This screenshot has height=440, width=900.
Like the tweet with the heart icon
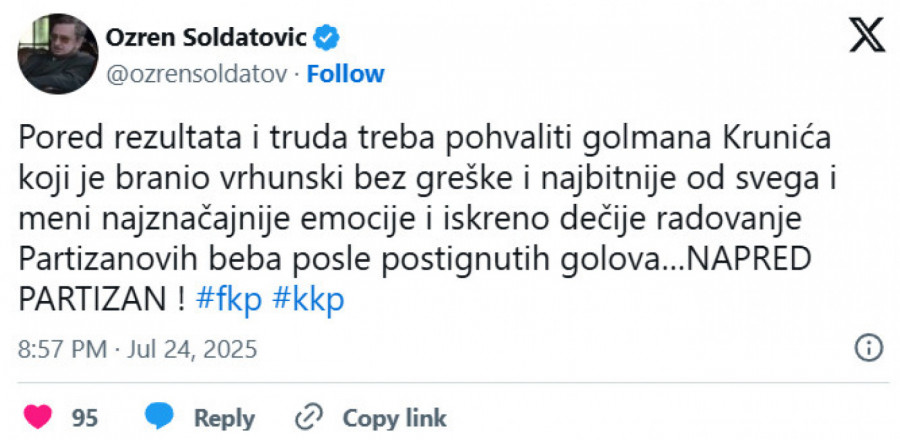click(x=36, y=417)
